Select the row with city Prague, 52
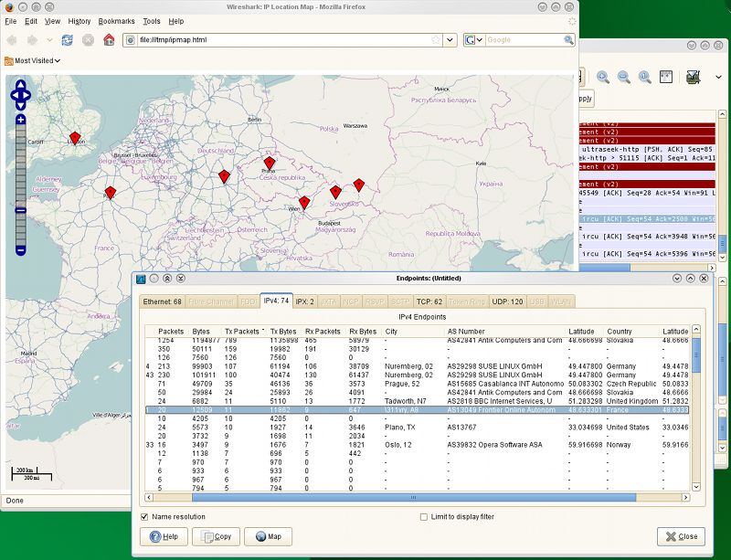The height and width of the screenshot is (560, 731). tap(418, 384)
